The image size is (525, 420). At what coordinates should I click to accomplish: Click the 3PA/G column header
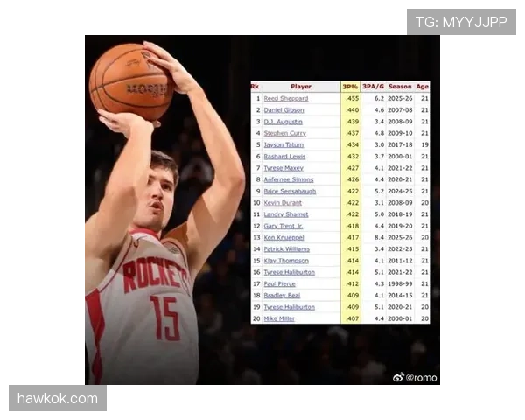point(373,87)
